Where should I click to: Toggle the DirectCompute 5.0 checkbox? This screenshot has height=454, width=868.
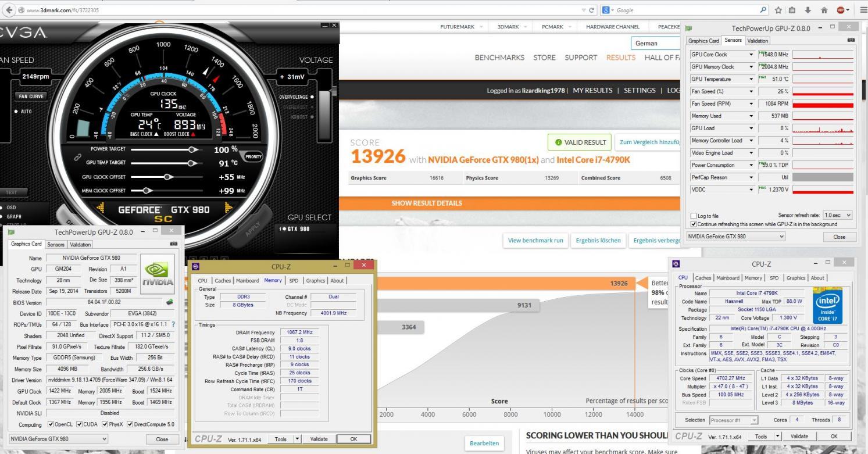coord(130,424)
